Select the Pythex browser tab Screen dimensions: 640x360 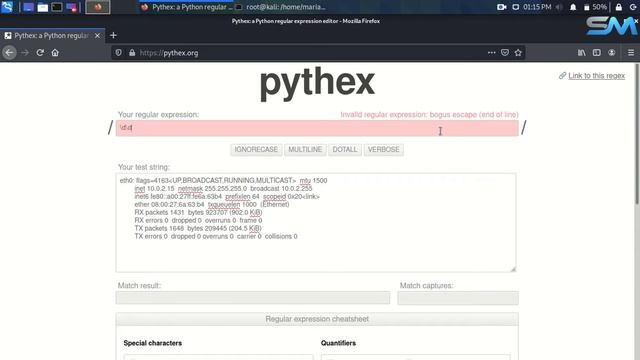click(52, 36)
